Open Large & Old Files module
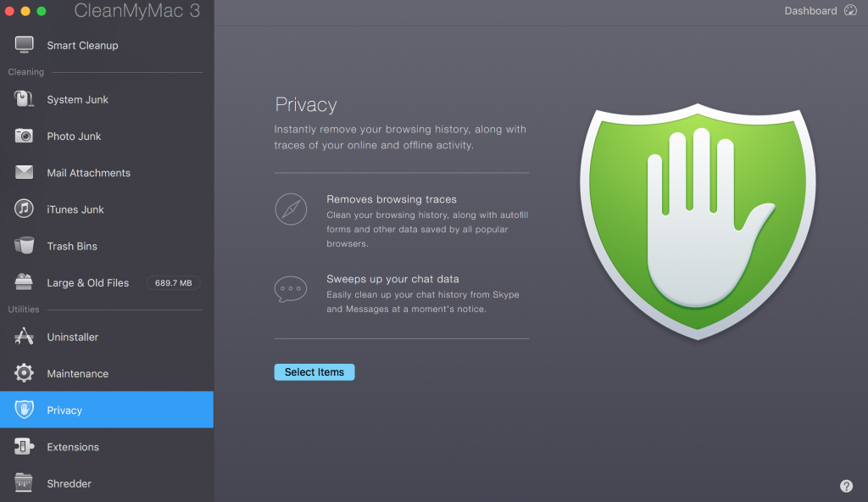Screen dimensions: 868x502 pos(107,282)
